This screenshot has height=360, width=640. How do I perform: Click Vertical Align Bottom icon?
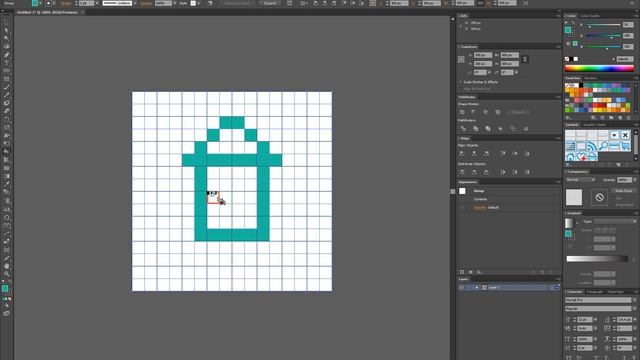click(527, 153)
